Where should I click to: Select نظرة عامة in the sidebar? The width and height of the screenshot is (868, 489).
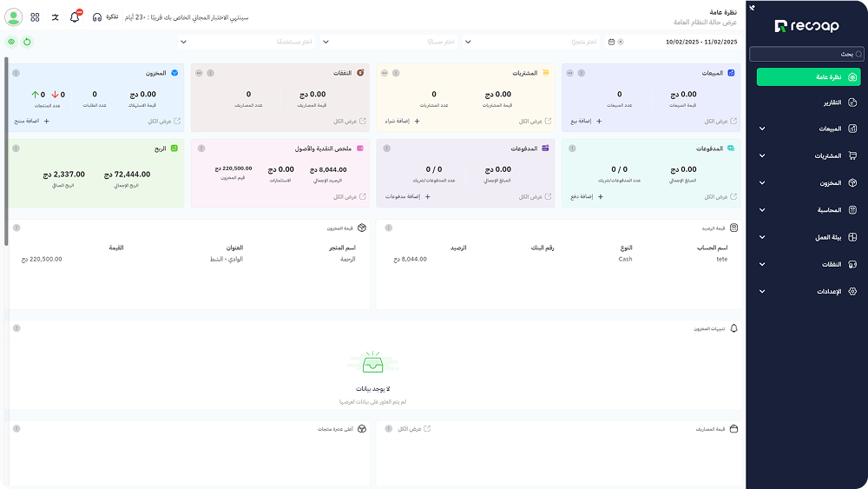(x=808, y=77)
